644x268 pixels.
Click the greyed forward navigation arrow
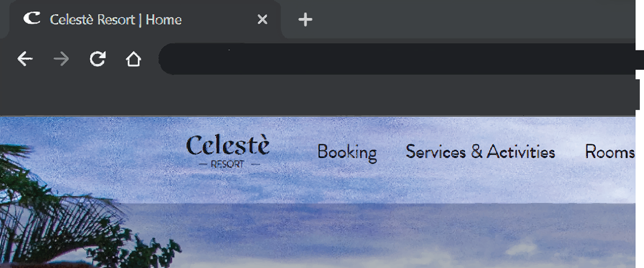click(61, 59)
